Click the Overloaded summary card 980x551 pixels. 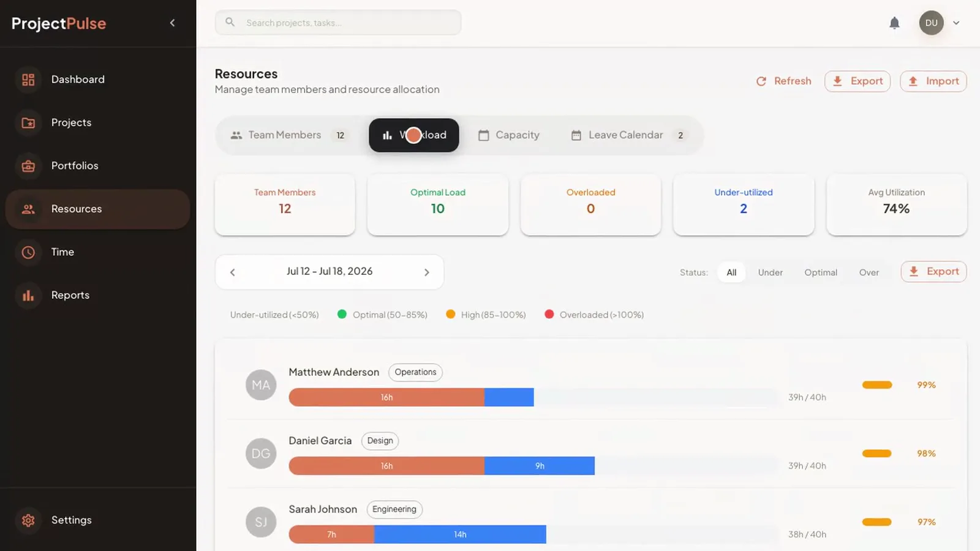coord(590,204)
